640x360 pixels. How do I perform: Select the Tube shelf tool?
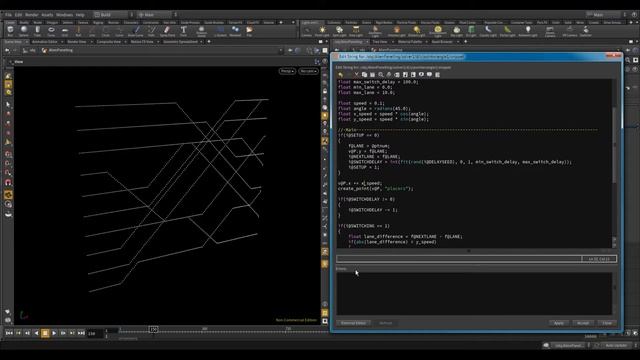pyautogui.click(x=37, y=31)
